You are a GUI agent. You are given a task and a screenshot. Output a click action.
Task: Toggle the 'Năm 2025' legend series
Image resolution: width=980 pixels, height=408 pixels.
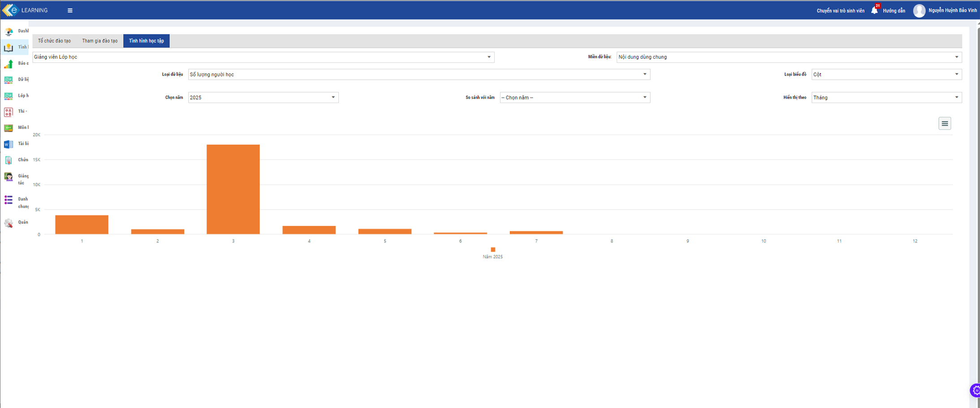coord(492,253)
